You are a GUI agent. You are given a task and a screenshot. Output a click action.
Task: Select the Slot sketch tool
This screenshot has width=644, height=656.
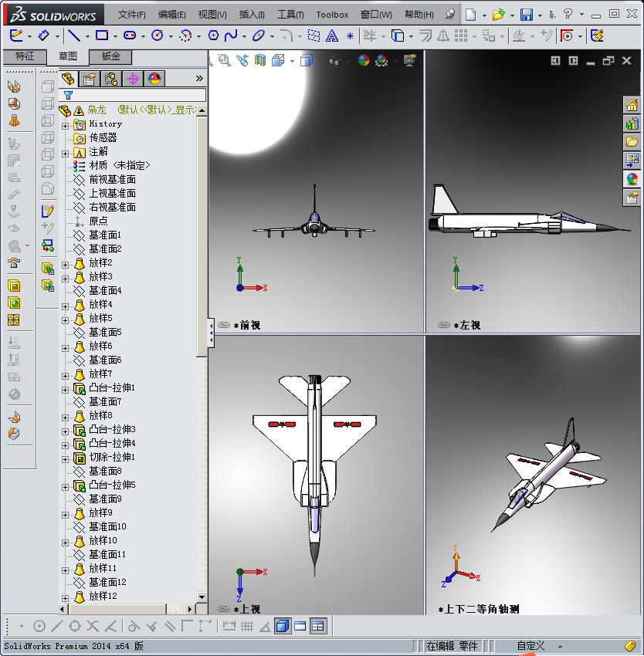[130, 36]
